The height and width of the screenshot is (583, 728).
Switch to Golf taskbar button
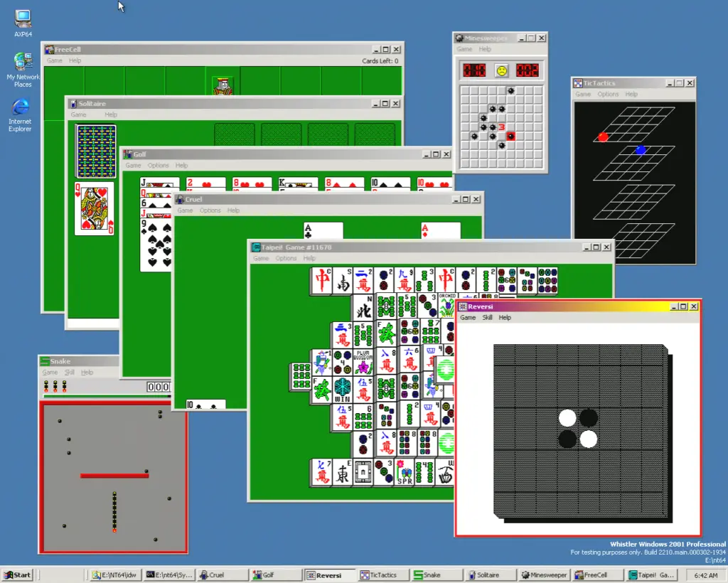[276, 574]
